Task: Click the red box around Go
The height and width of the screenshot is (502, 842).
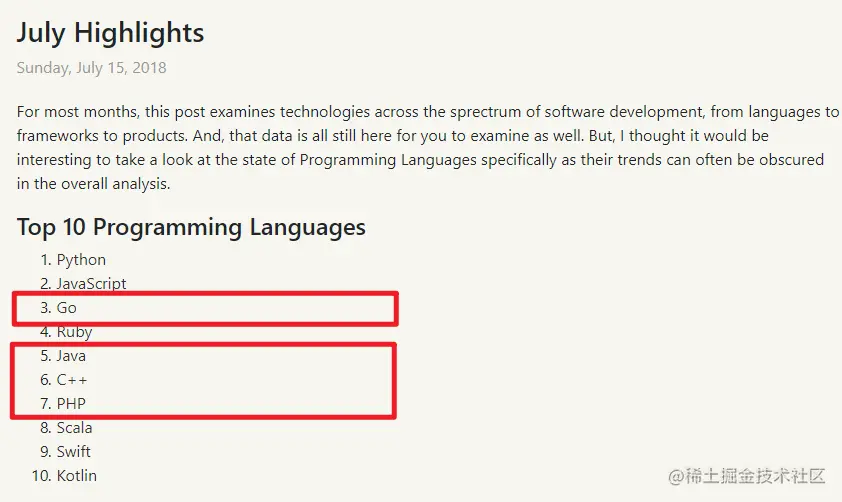Action: click(205, 309)
